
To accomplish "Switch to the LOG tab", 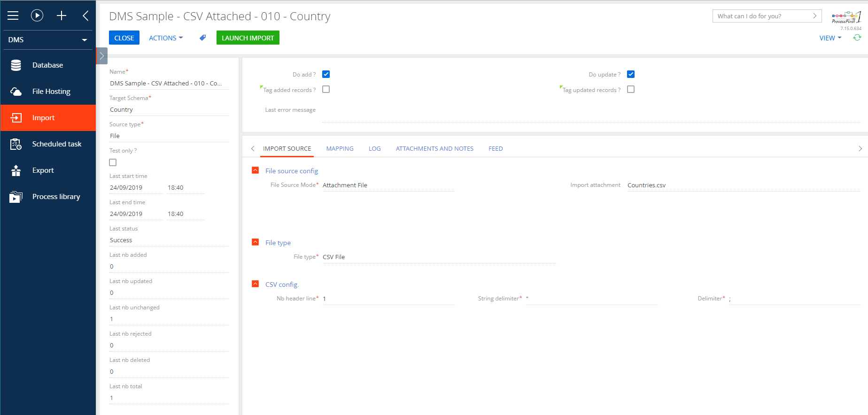I will pos(374,149).
